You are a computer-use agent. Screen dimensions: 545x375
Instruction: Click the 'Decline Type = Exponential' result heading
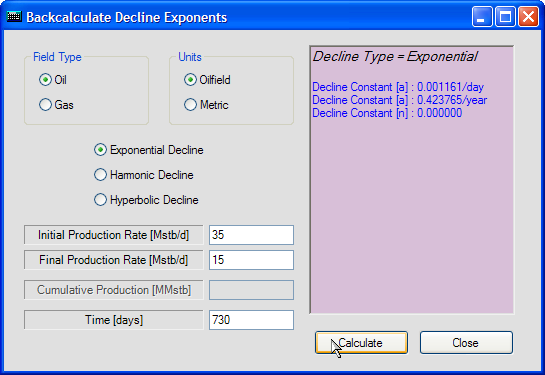(395, 57)
